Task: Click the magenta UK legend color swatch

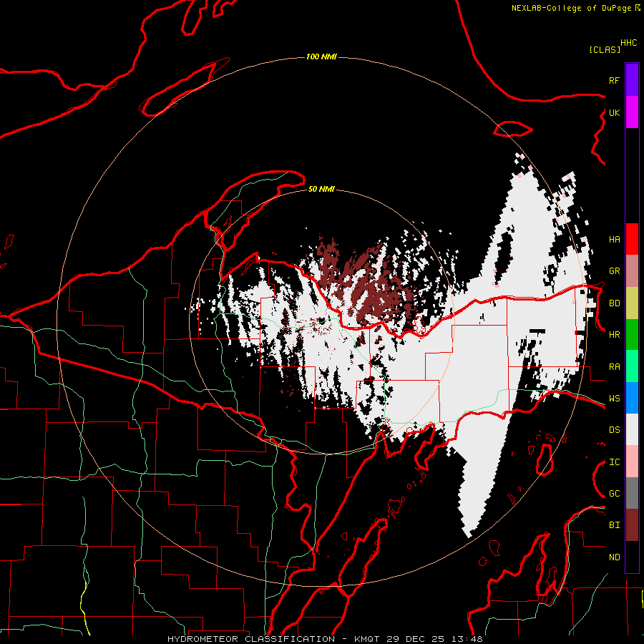Action: pos(632,112)
